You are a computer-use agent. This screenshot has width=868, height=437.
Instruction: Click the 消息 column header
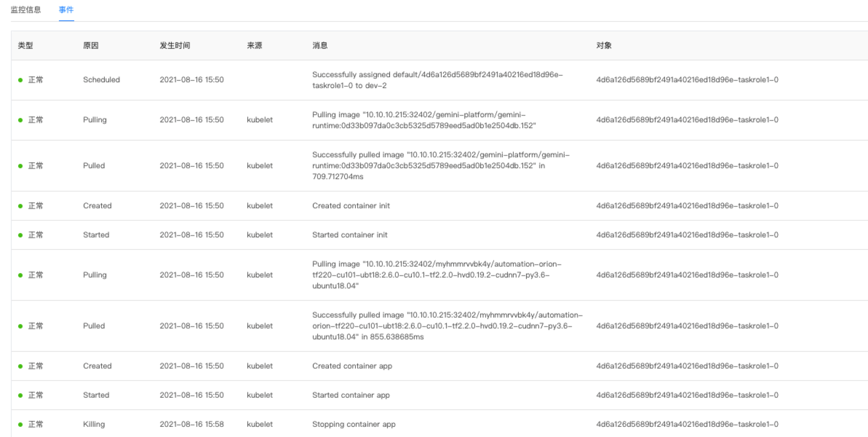coord(320,46)
